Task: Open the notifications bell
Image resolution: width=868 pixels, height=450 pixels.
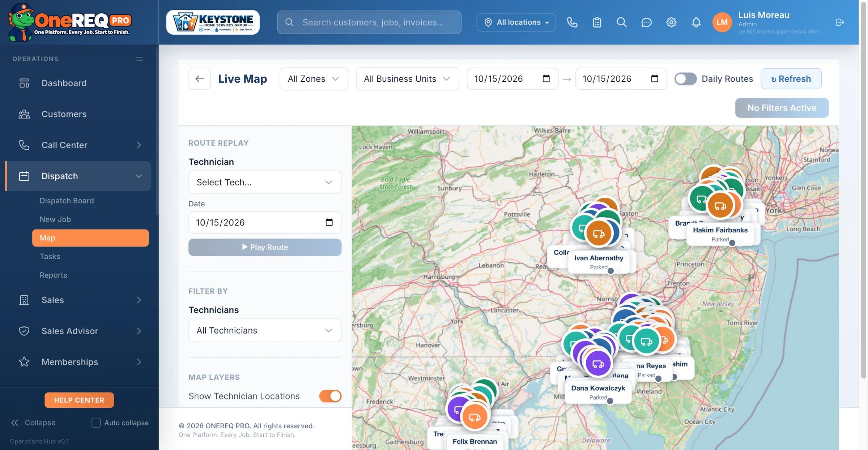Action: [x=696, y=22]
